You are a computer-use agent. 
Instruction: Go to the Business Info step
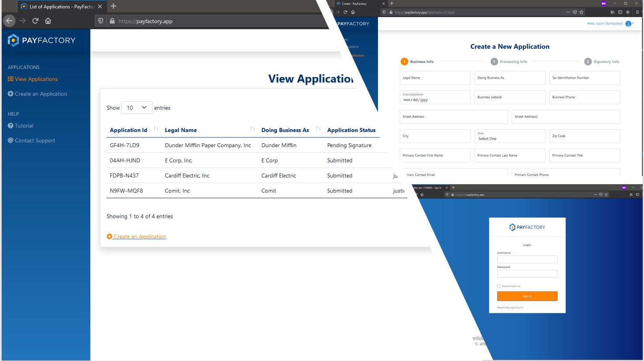(417, 62)
